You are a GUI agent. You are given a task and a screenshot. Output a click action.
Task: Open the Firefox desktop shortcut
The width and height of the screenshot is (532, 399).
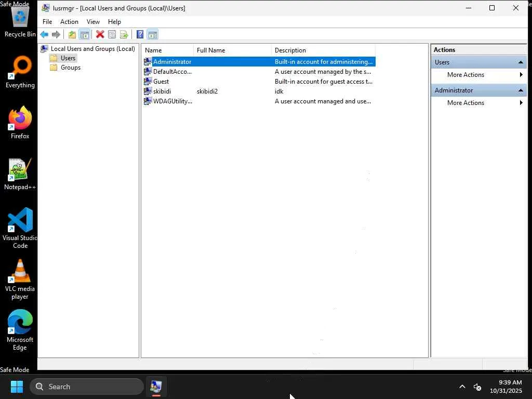[20, 123]
